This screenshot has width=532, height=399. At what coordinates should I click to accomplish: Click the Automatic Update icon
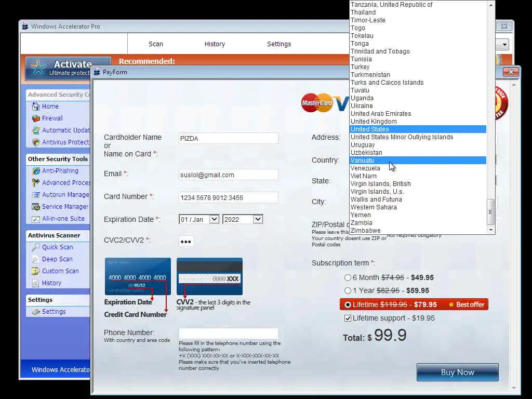36,130
